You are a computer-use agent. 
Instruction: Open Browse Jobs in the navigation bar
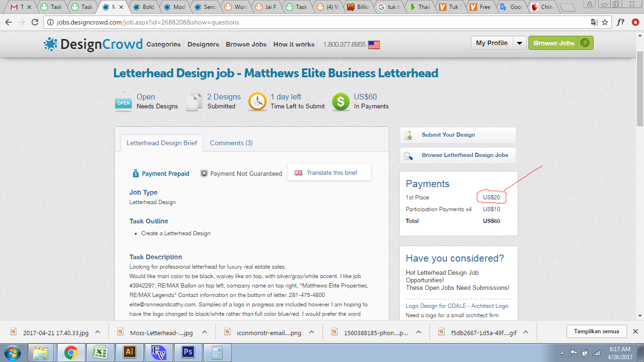(x=246, y=44)
